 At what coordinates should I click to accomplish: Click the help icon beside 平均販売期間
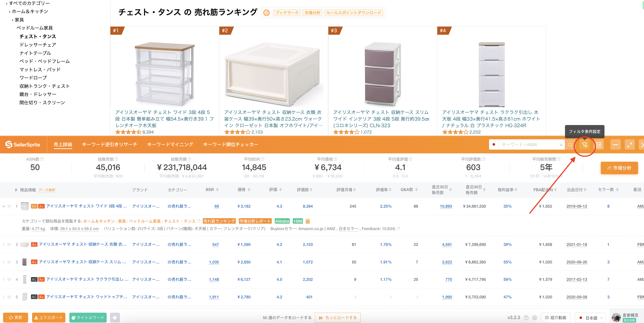[x=558, y=159]
